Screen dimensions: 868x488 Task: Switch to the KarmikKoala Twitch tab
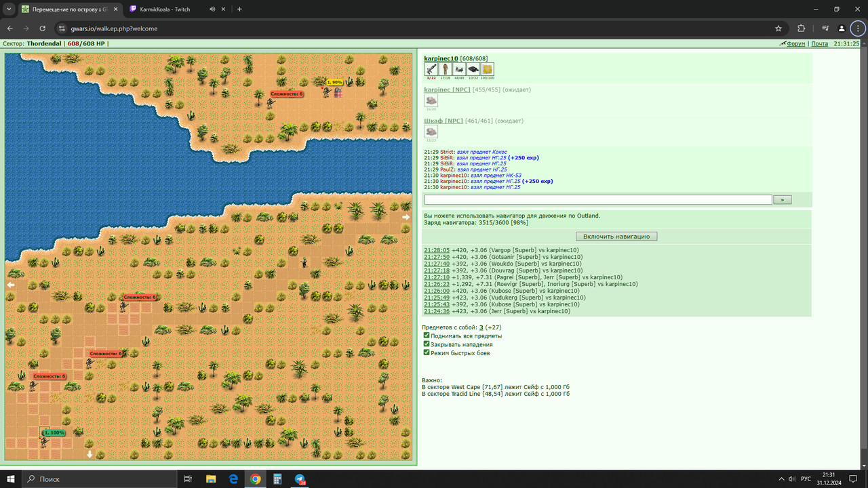pyautogui.click(x=164, y=9)
